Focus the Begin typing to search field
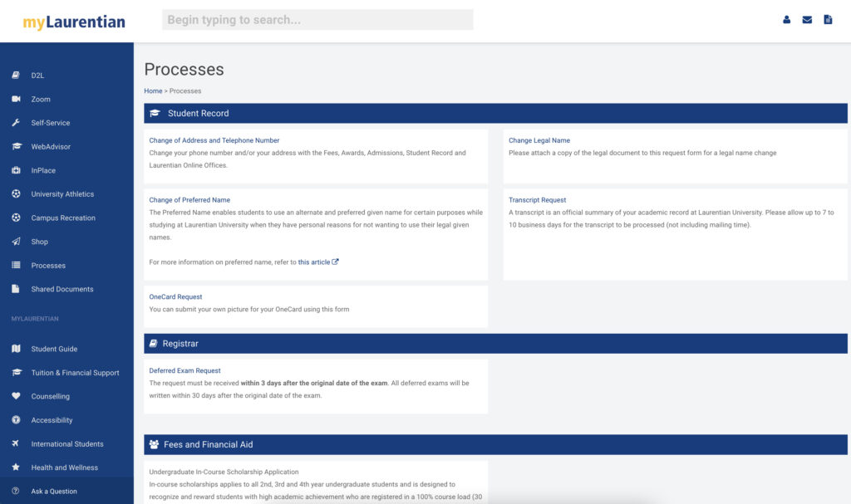Image resolution: width=851 pixels, height=504 pixels. click(x=317, y=20)
